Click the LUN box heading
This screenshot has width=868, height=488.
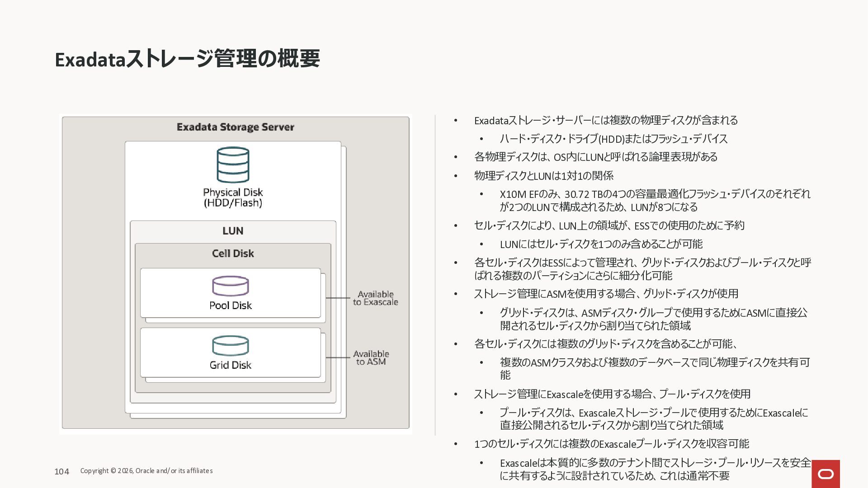click(233, 231)
